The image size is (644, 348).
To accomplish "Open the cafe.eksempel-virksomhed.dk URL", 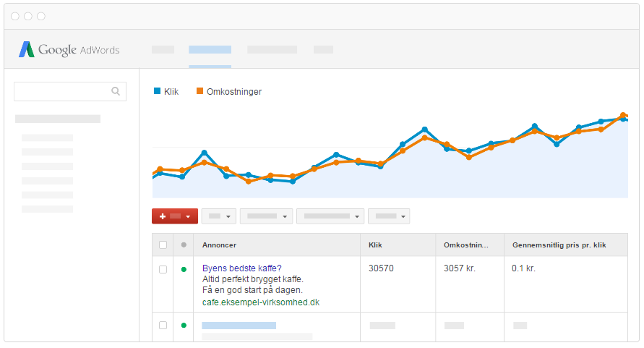I will [261, 302].
